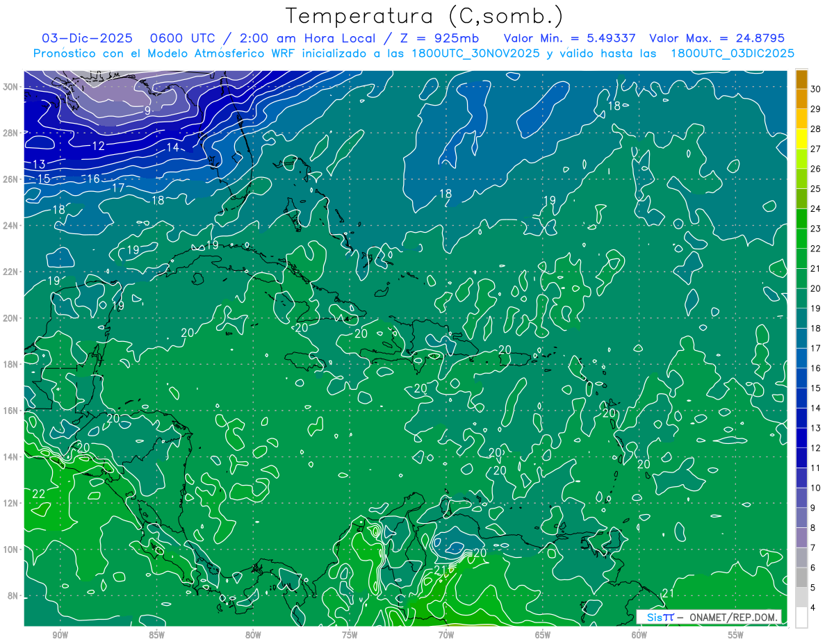Click the legend scale label "25"

(815, 189)
